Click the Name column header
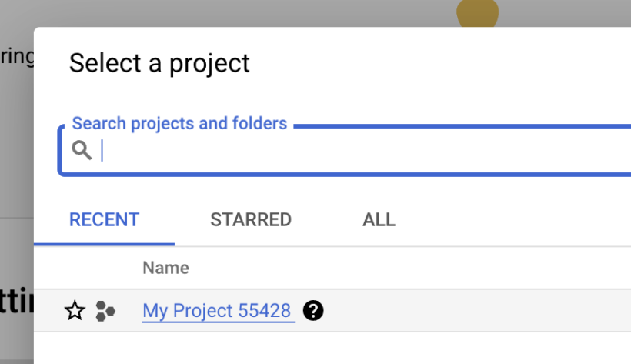This screenshot has width=631, height=364. click(x=165, y=268)
